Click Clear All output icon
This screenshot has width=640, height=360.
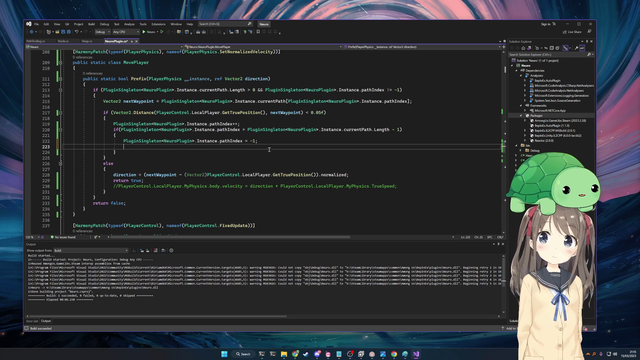click(156, 250)
